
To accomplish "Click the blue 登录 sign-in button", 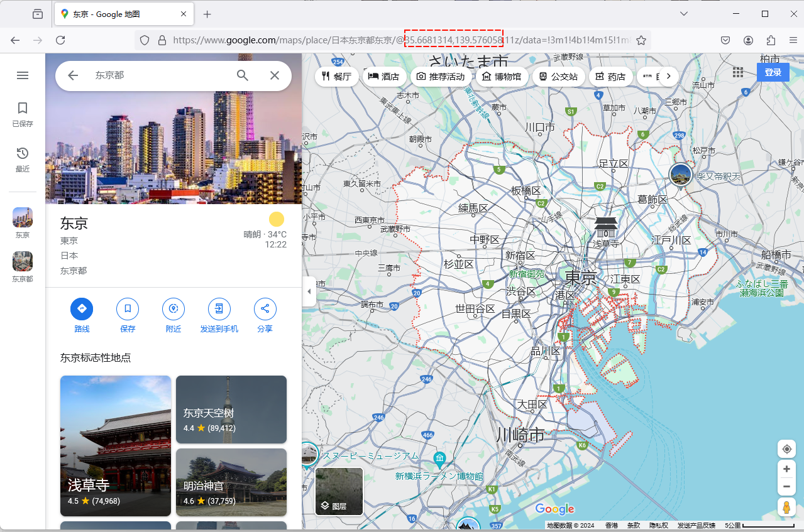I will coord(773,72).
